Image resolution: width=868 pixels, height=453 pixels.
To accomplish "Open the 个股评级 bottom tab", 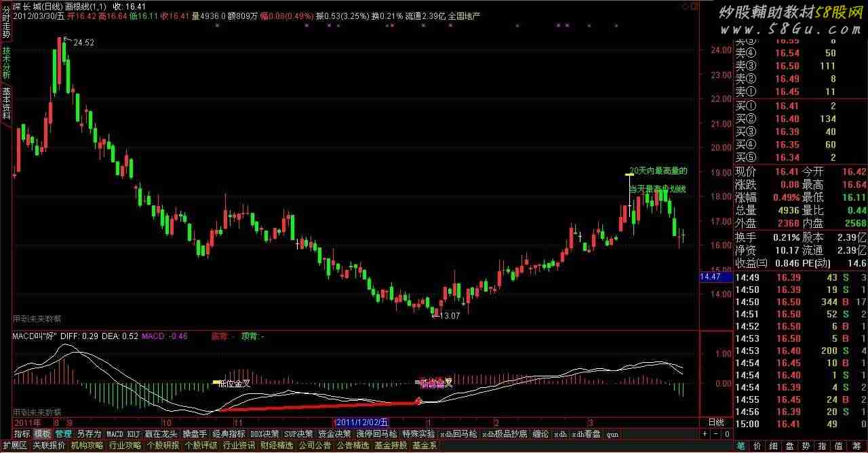I will (201, 446).
